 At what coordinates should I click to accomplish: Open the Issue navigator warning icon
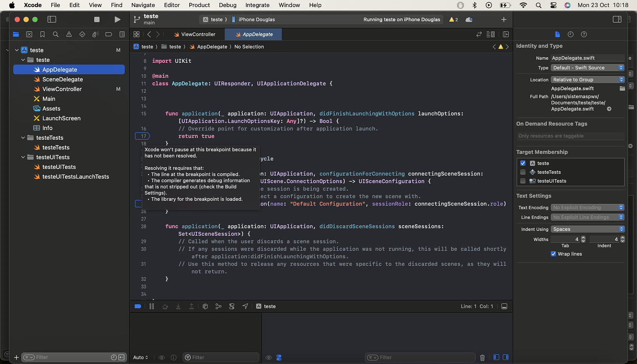(69, 34)
